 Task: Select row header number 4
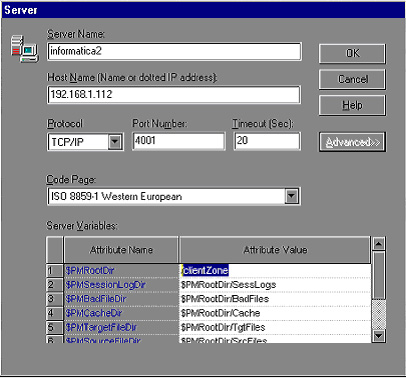[54, 313]
